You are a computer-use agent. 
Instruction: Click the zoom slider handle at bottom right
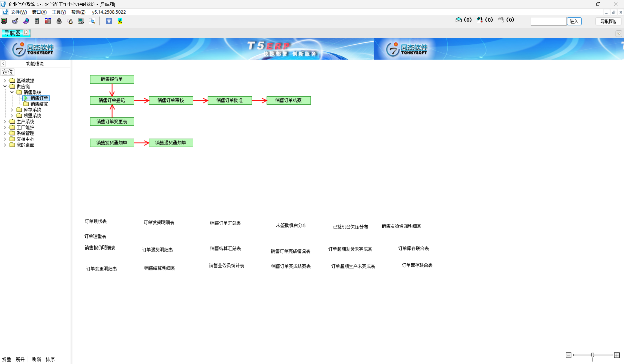coord(593,355)
